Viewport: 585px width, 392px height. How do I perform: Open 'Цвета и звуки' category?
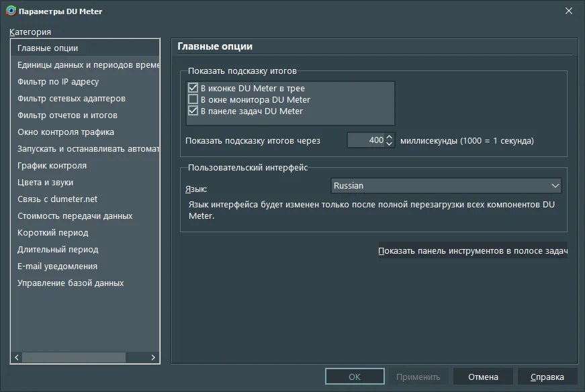[x=46, y=183]
